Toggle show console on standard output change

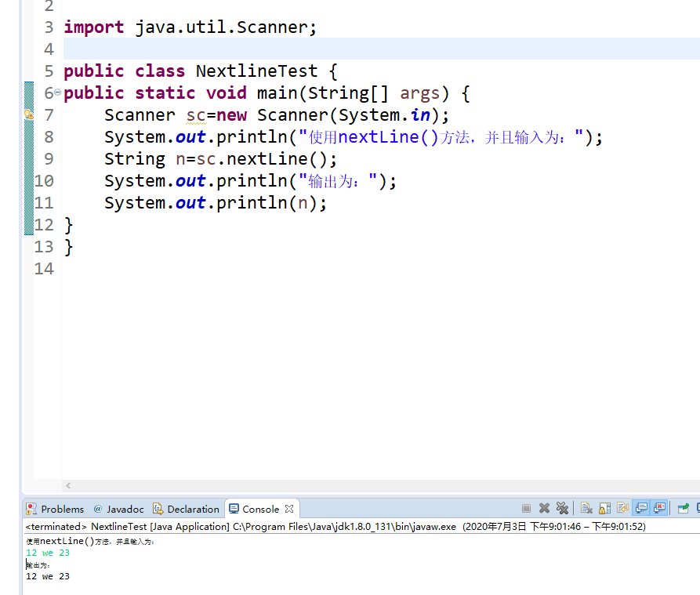click(641, 508)
